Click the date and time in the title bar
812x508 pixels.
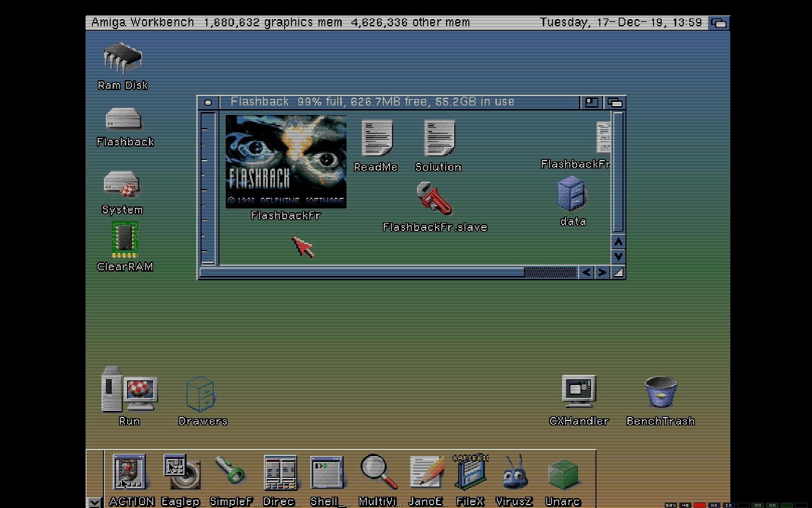621,23
